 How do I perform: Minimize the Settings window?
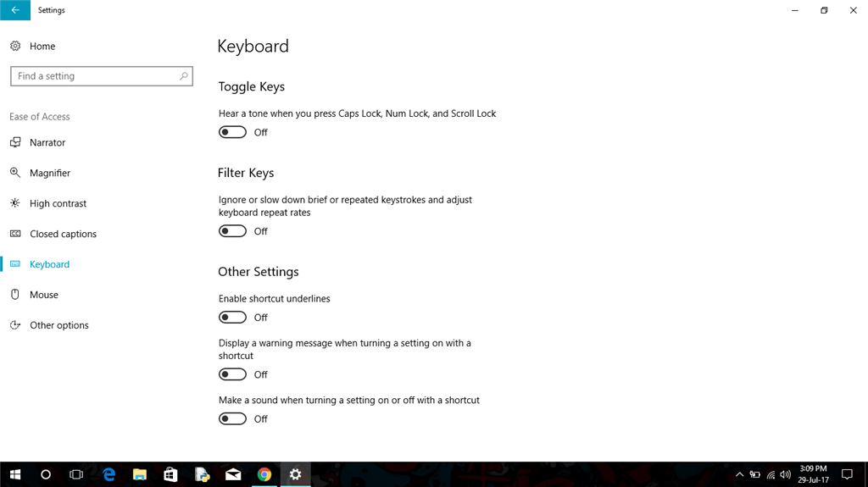[x=795, y=10]
